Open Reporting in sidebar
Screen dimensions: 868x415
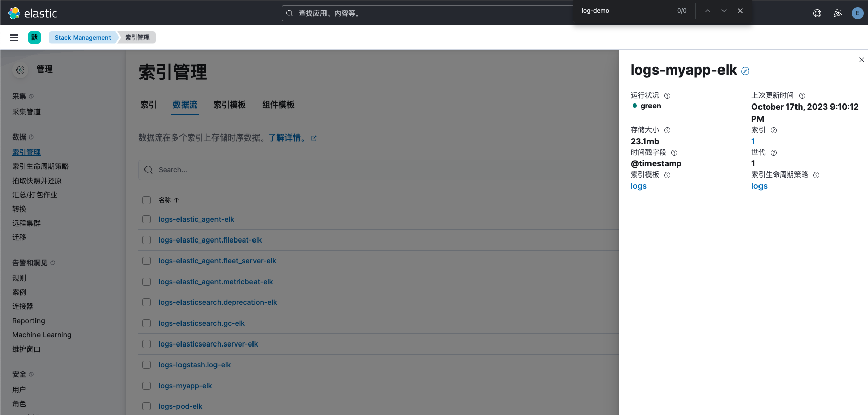coord(28,321)
